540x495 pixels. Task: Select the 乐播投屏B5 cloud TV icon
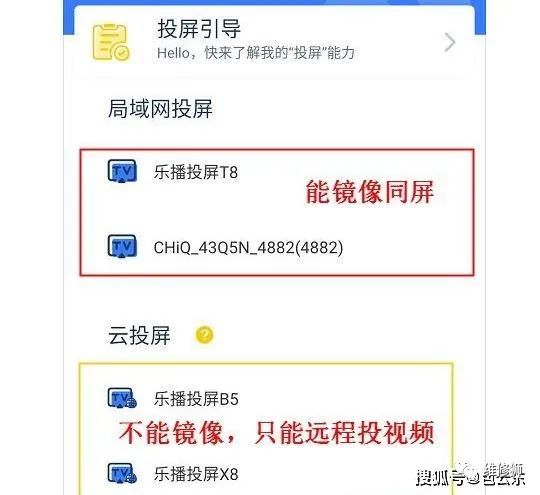tap(122, 398)
